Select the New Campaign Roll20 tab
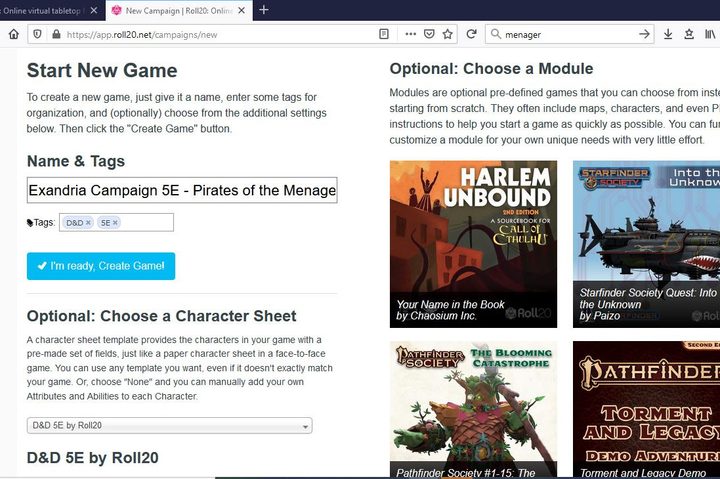 pos(179,10)
